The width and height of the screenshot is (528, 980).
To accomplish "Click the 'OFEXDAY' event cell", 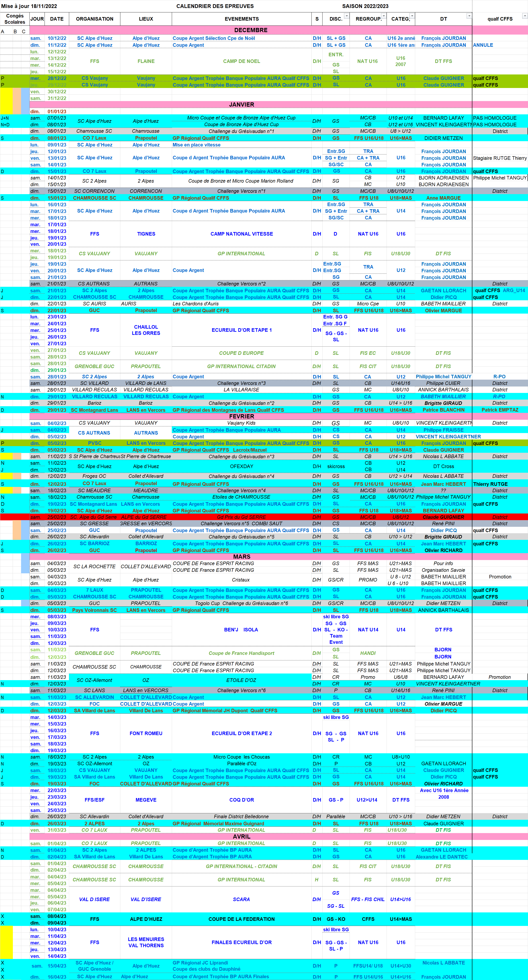I will point(242,467).
